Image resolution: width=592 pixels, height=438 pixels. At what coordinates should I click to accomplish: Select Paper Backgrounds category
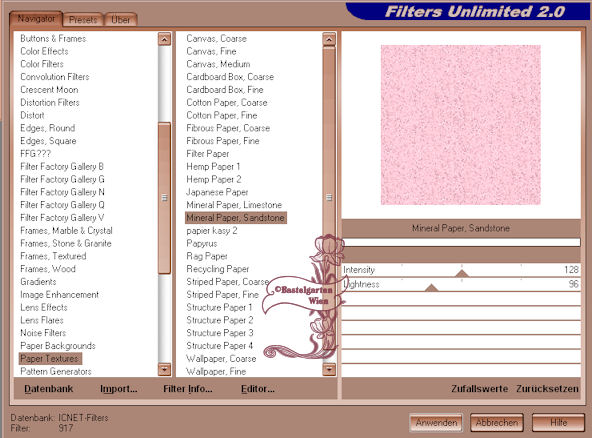click(x=58, y=345)
